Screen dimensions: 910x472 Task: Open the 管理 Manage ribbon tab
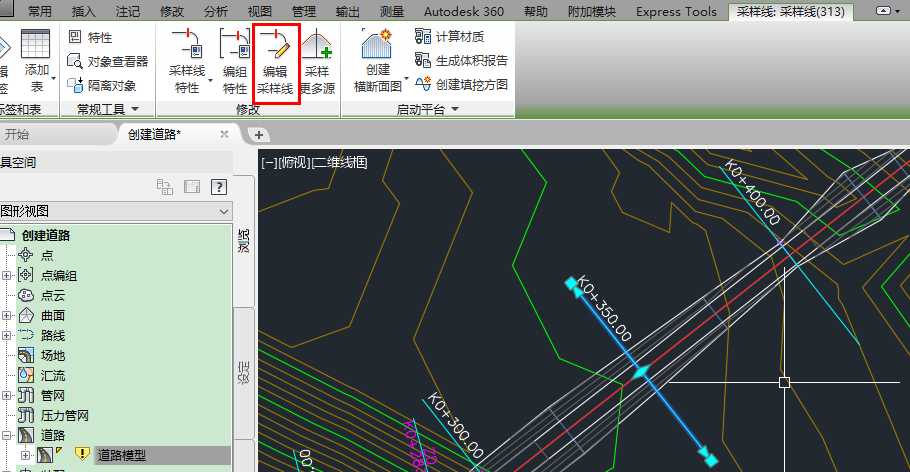304,11
